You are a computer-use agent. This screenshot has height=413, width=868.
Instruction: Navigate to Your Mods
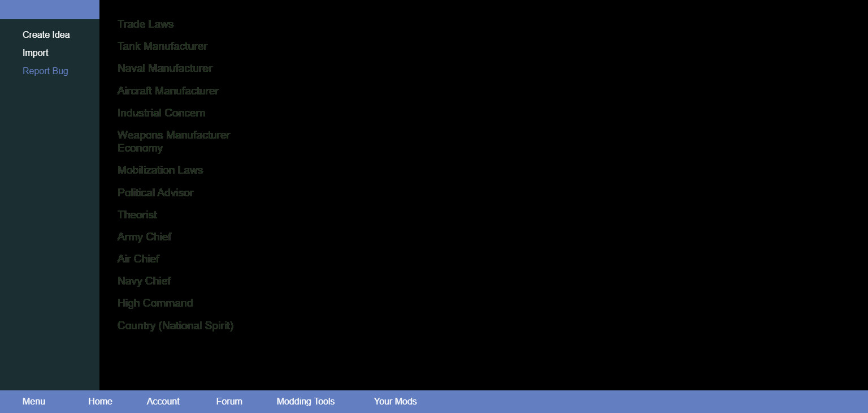coord(395,402)
